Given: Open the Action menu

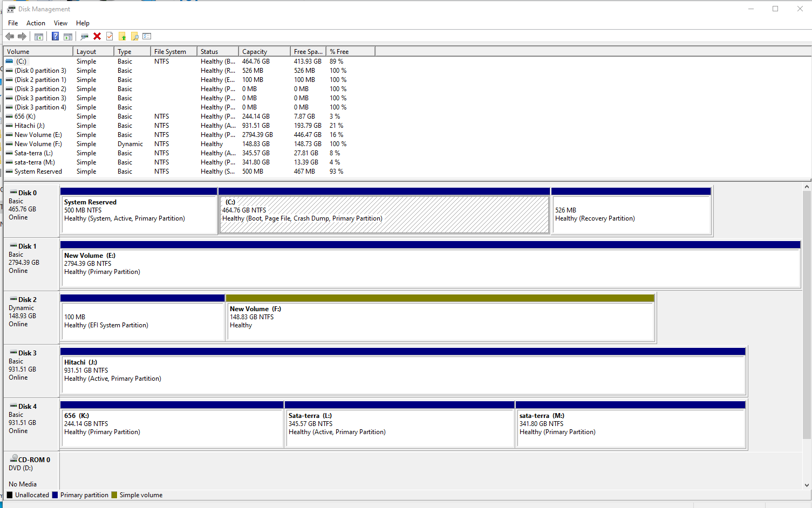Looking at the screenshot, I should (36, 23).
